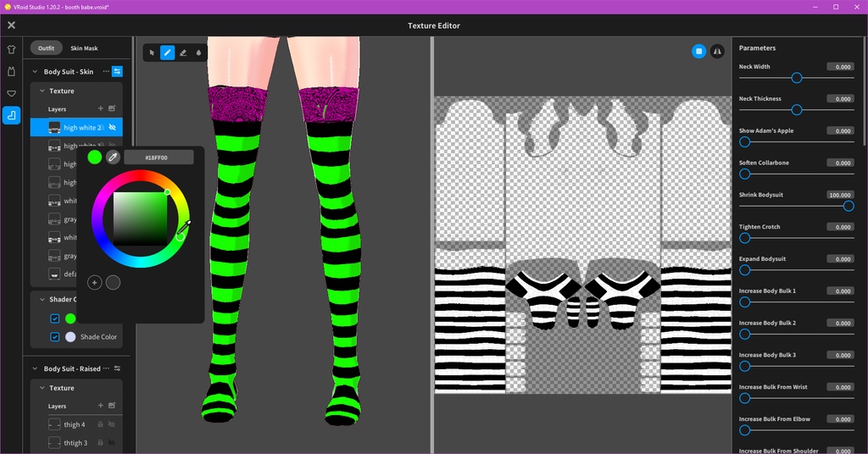Collapse the Body Suit - Skin section
This screenshot has height=454, width=868.
click(35, 71)
